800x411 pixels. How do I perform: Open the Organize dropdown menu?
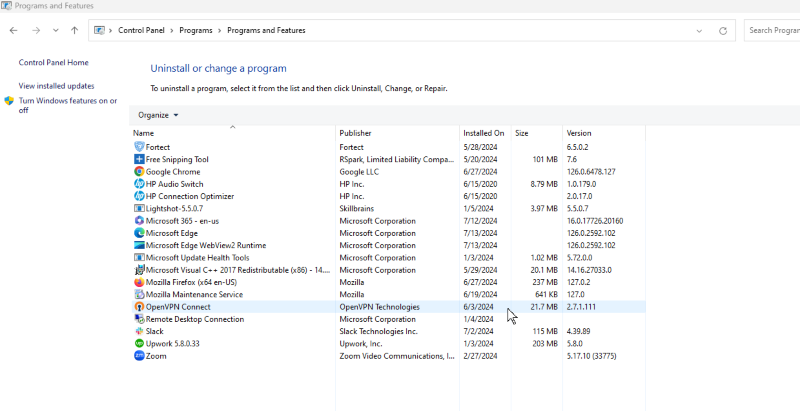[x=158, y=115]
